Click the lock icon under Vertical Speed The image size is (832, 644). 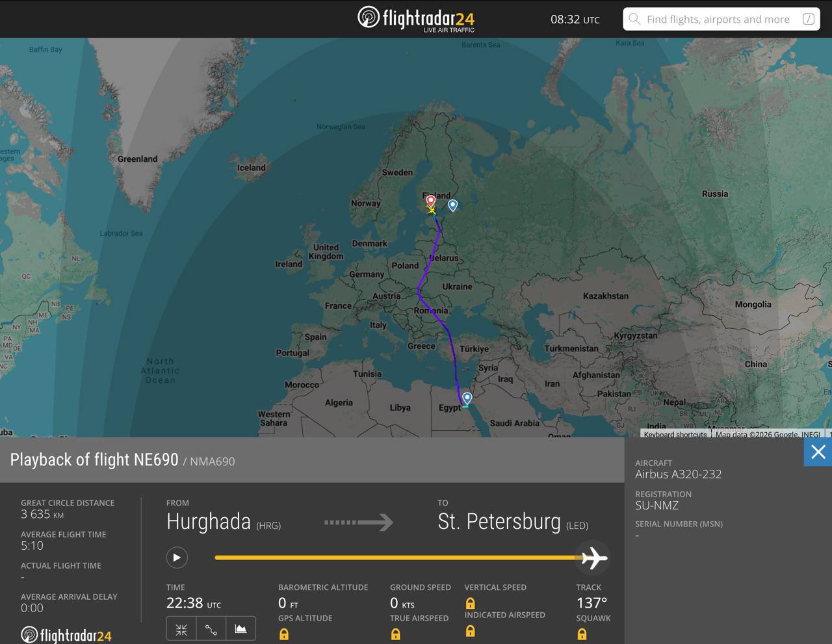pos(470,603)
